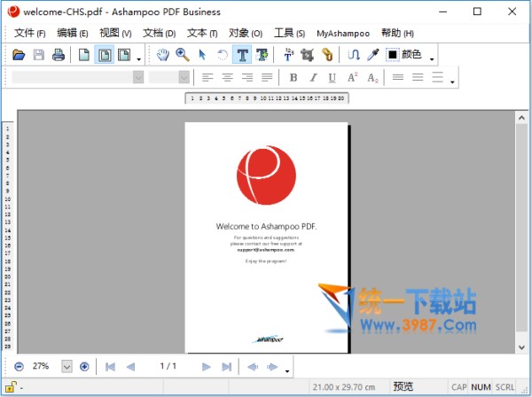The height and width of the screenshot is (397, 532).
Task: Set wide line spacing icon
Action: [x=438, y=78]
